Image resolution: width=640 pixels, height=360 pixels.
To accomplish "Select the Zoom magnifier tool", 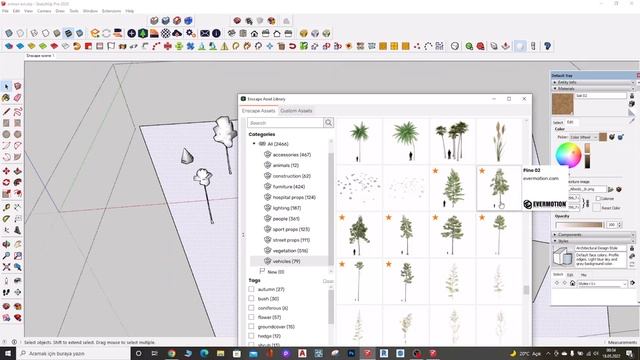I will pyautogui.click(x=6, y=256).
